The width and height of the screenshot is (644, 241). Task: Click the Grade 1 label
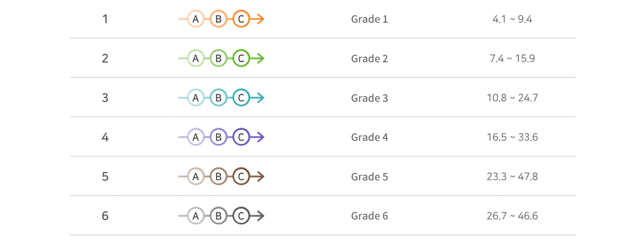(369, 19)
